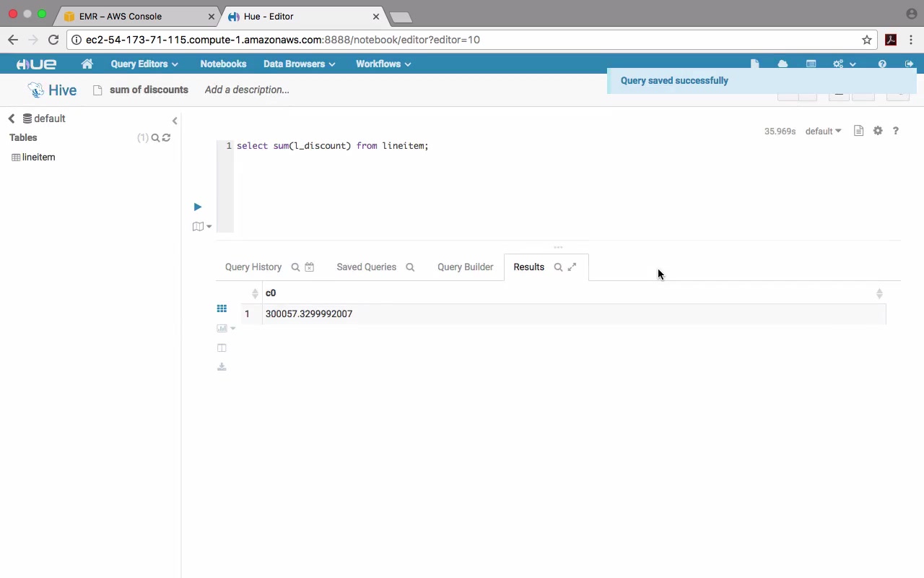
Task: Open Chrome three-dot menu
Action: (911, 40)
